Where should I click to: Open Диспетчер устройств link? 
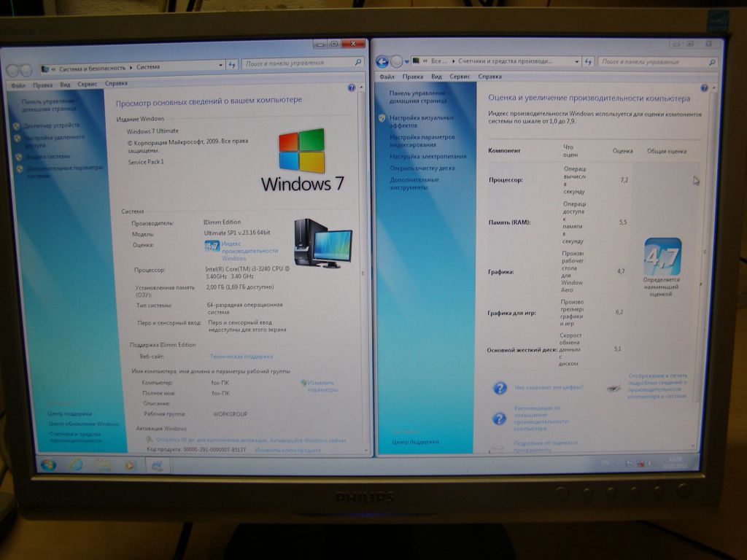click(52, 125)
